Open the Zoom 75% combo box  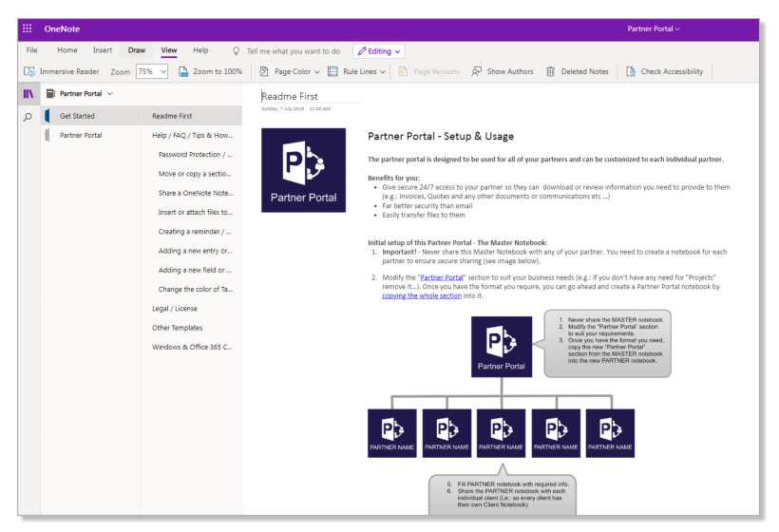tap(152, 71)
